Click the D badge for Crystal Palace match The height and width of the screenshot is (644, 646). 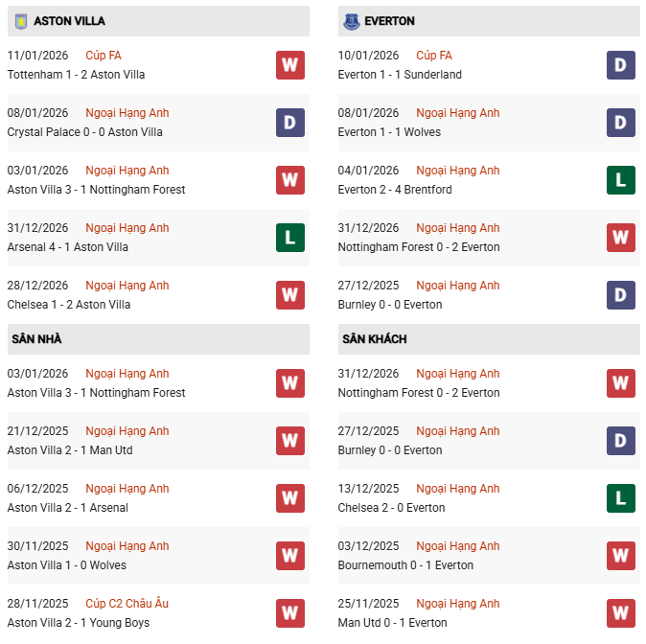click(x=290, y=123)
